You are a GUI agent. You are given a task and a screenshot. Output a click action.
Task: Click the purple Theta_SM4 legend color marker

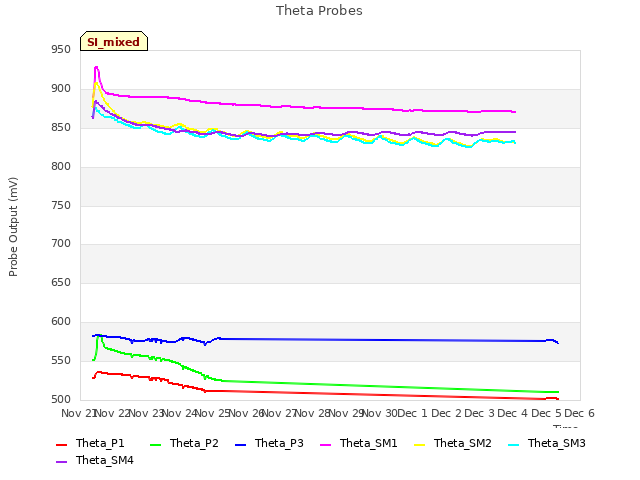click(x=61, y=462)
